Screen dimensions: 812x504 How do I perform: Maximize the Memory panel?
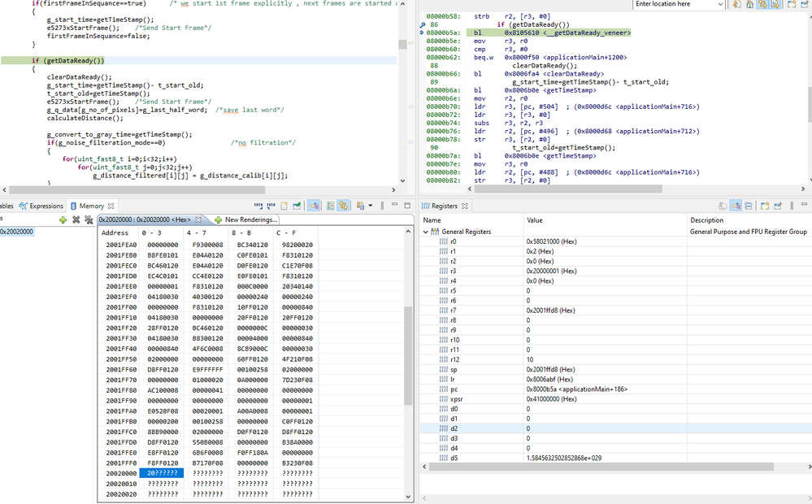(x=407, y=205)
